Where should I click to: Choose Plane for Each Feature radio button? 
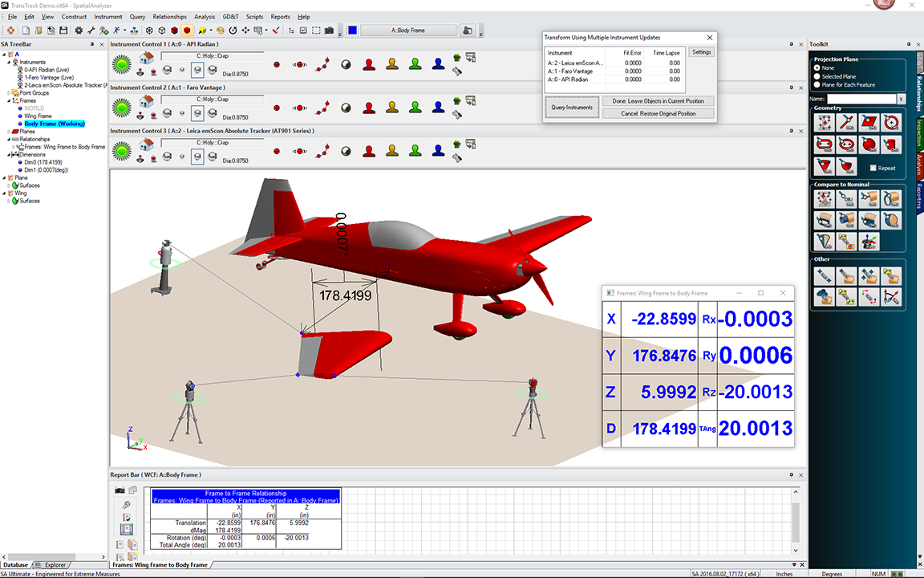point(817,84)
